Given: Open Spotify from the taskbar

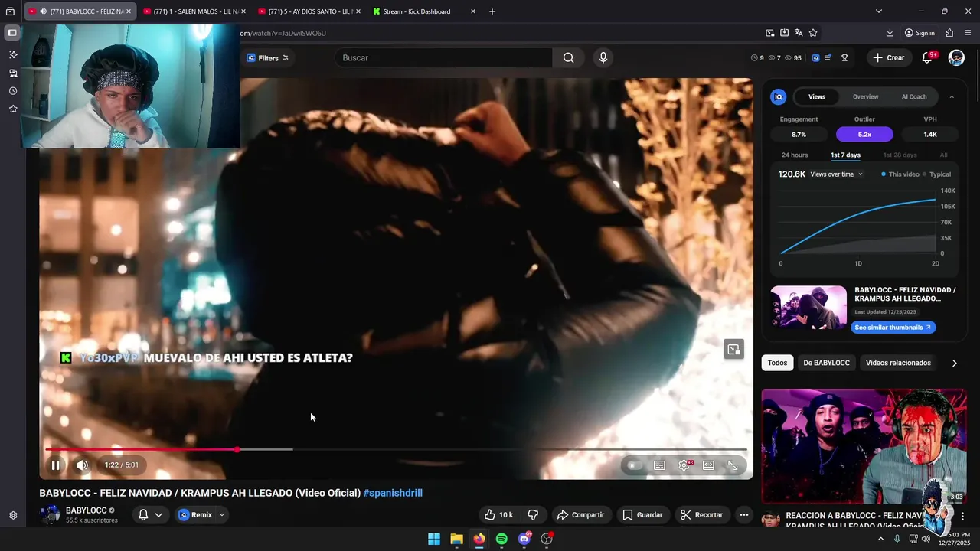Looking at the screenshot, I should click(501, 539).
